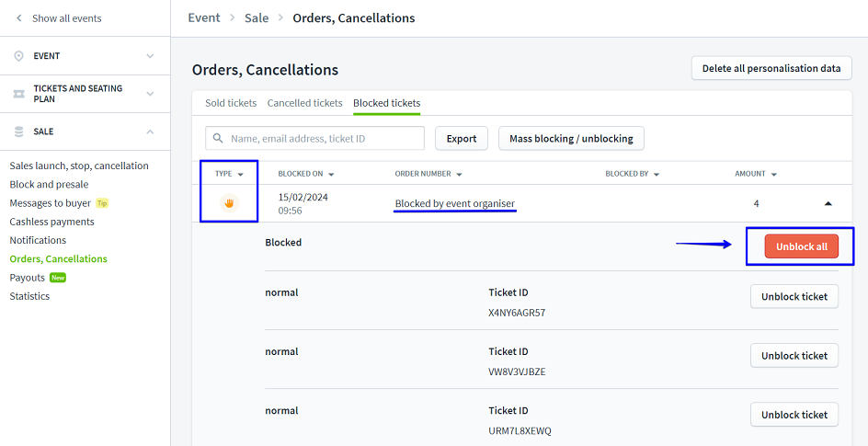The image size is (868, 446).
Task: Sort by Type column
Action: point(228,174)
